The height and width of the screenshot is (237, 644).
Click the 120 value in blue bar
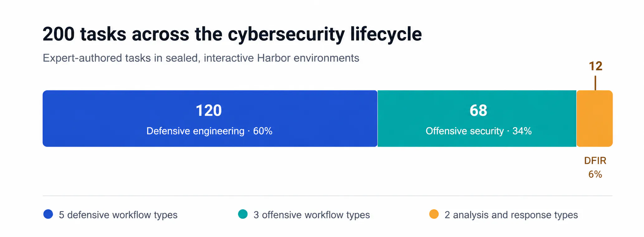coord(209,111)
